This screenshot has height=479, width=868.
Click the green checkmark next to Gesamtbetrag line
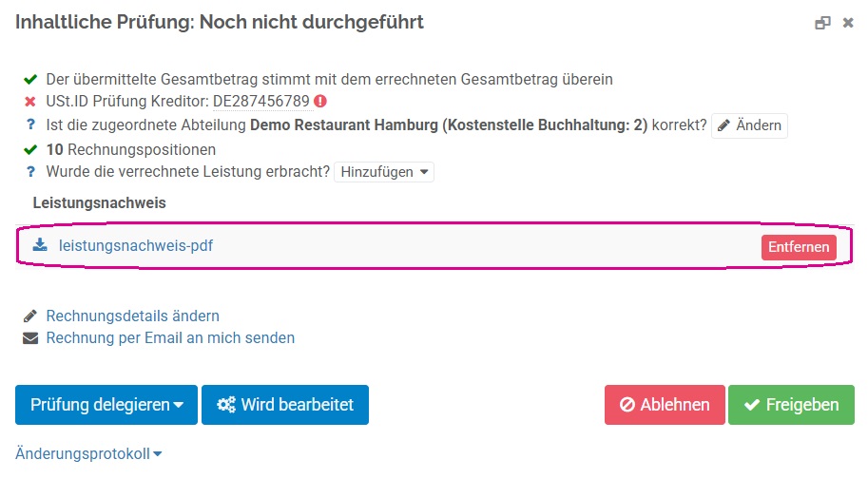tap(30, 79)
